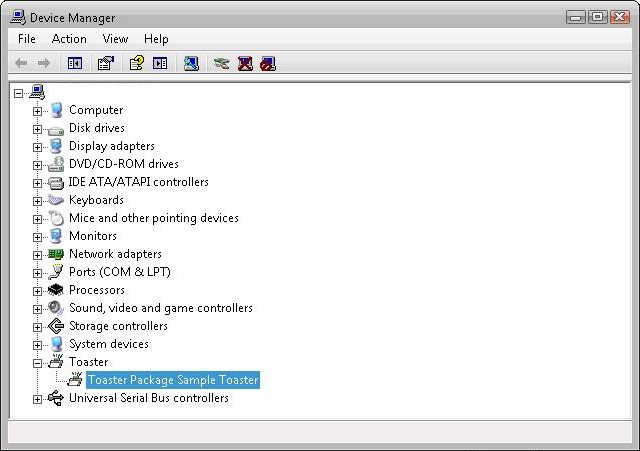The height and width of the screenshot is (451, 640).
Task: Click the Storage controllers icon
Action: (56, 326)
